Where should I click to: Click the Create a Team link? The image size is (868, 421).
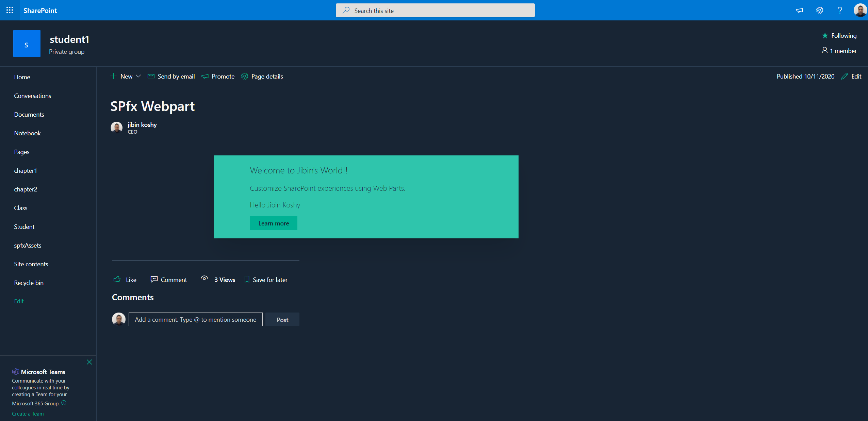point(28,414)
